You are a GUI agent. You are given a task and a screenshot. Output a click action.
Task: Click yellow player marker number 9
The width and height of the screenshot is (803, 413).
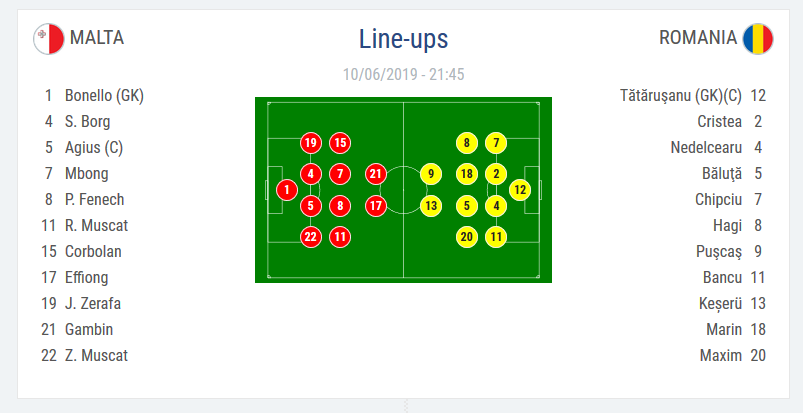(x=431, y=174)
